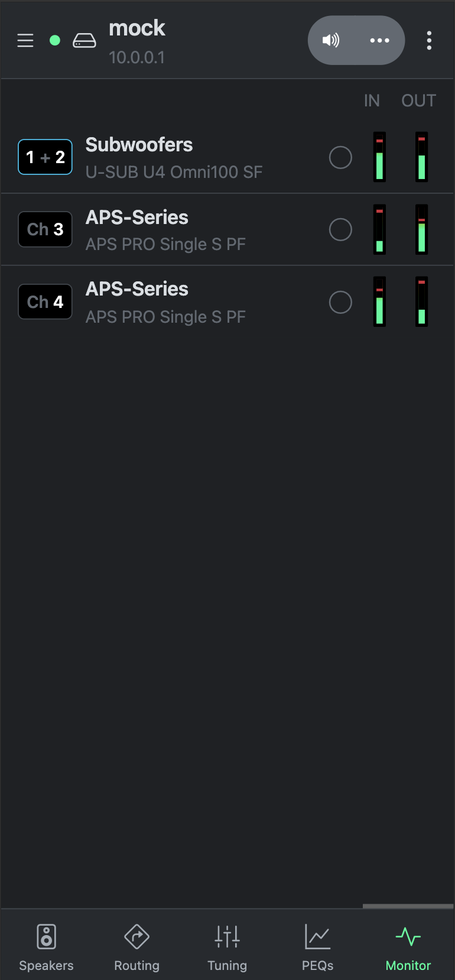Select the 1 + 2 channel badge

click(x=45, y=157)
